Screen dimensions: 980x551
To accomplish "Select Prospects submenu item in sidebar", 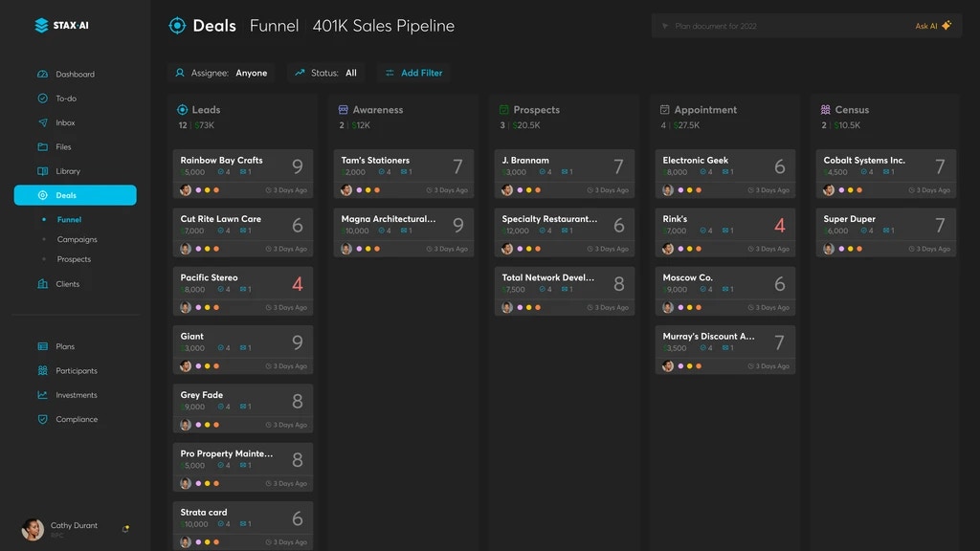I will pyautogui.click(x=74, y=259).
